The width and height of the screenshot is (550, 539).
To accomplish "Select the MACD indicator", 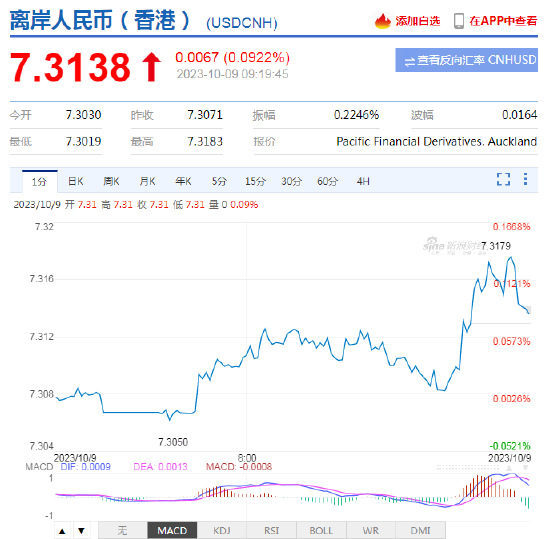I will coord(172,531).
